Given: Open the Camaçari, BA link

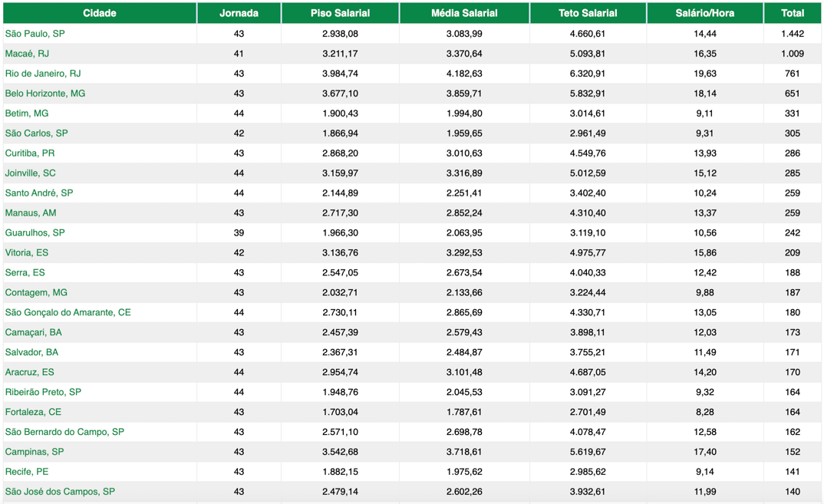Looking at the screenshot, I should point(34,333).
